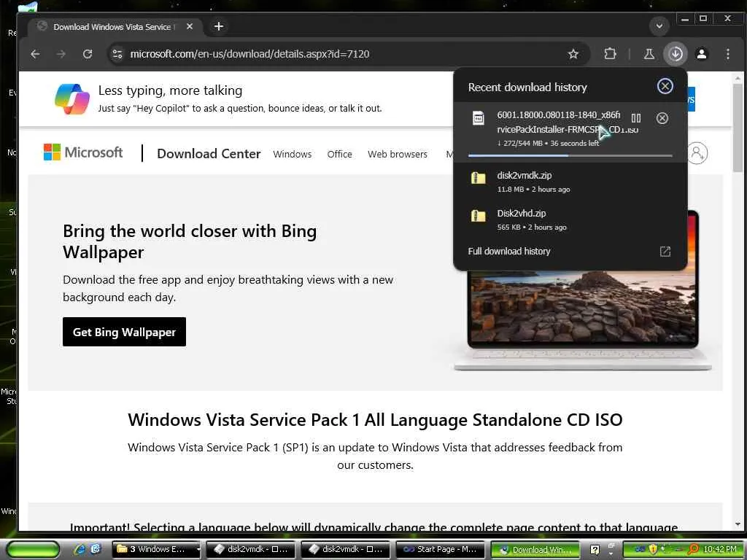Image resolution: width=747 pixels, height=560 pixels.
Task: Click the Microsoft logo
Action: (x=83, y=152)
